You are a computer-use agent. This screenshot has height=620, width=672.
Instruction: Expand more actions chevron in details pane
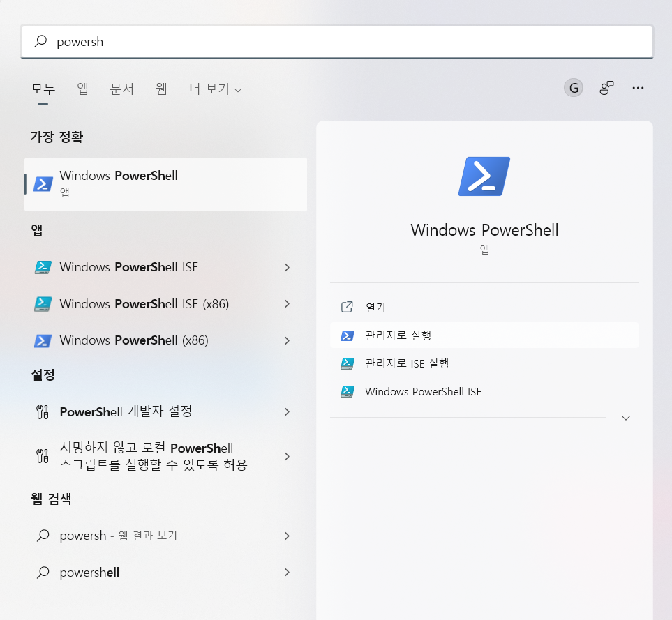626,418
